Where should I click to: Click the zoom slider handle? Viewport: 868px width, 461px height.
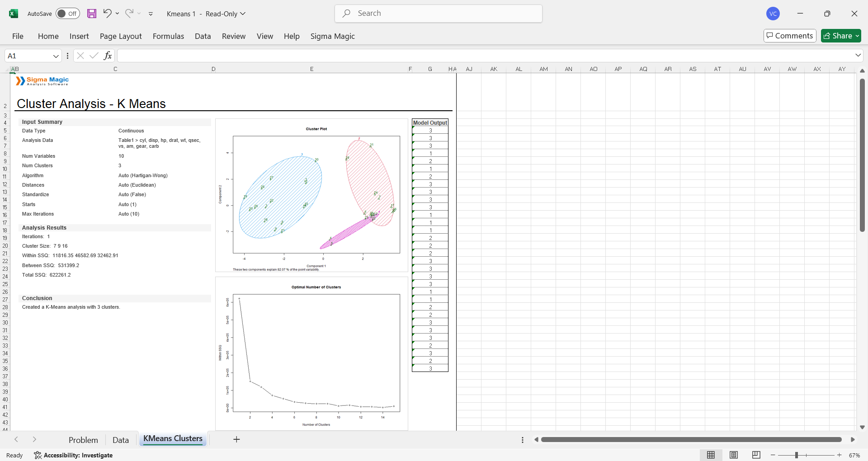(797, 455)
